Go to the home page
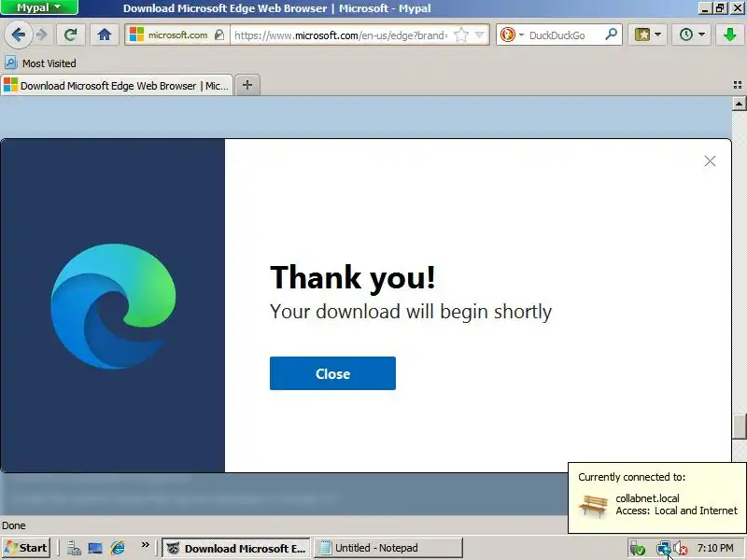 105,35
